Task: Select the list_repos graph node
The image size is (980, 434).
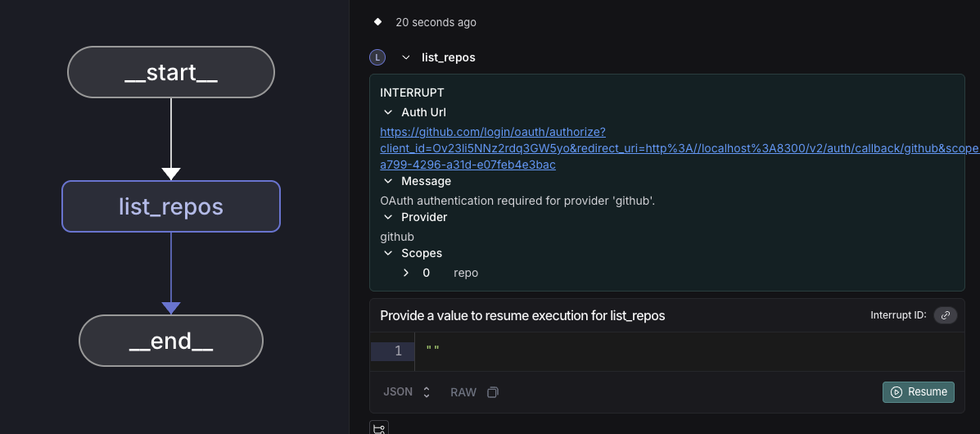Action: 170,206
